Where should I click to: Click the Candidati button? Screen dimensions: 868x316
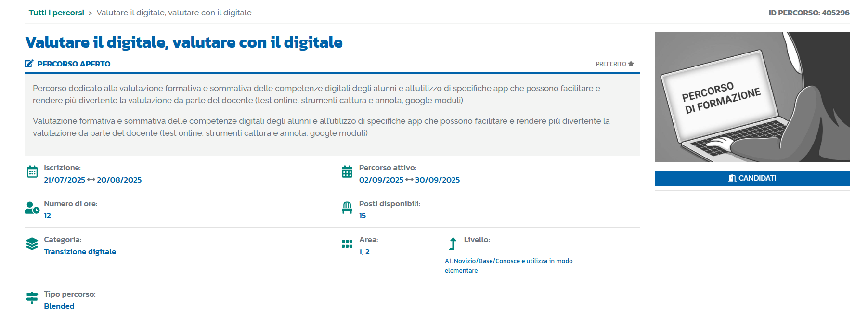[752, 178]
